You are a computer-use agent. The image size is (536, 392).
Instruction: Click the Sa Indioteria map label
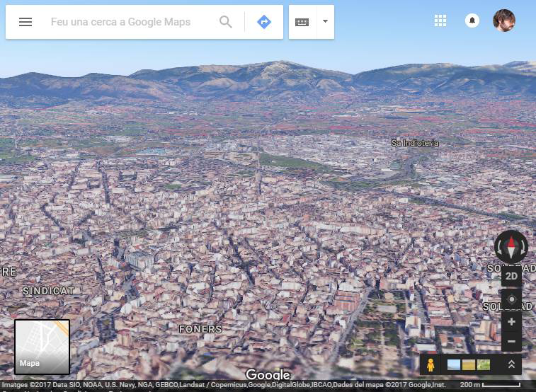[415, 143]
